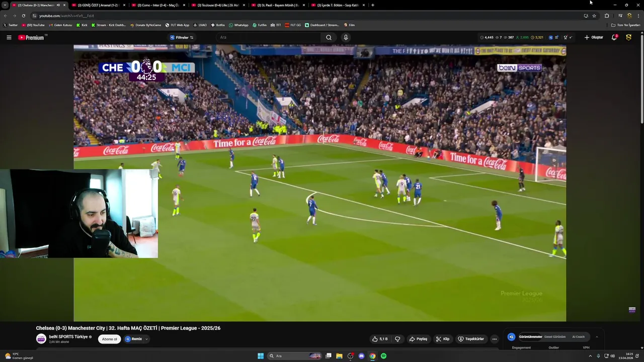Open FUT Web App bookmark
The image size is (644, 362).
point(178,25)
